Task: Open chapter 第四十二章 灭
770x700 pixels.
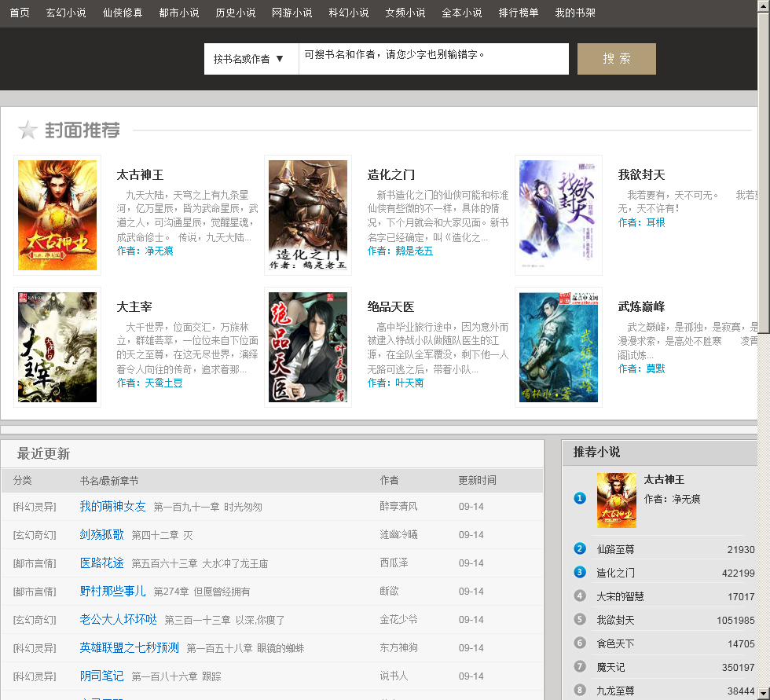Action: coord(162,535)
